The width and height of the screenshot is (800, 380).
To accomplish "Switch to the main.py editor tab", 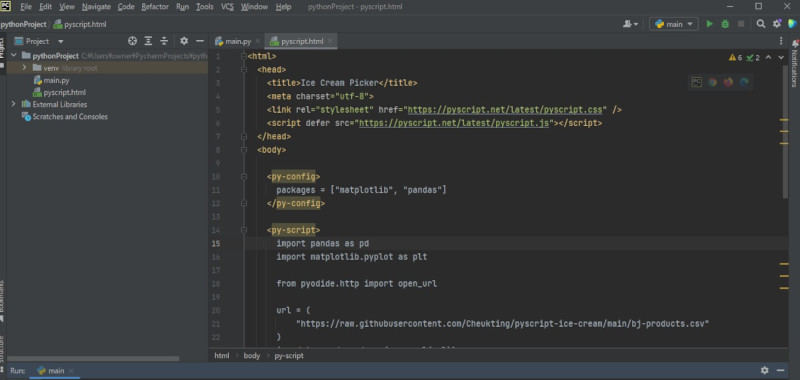I will (x=238, y=41).
